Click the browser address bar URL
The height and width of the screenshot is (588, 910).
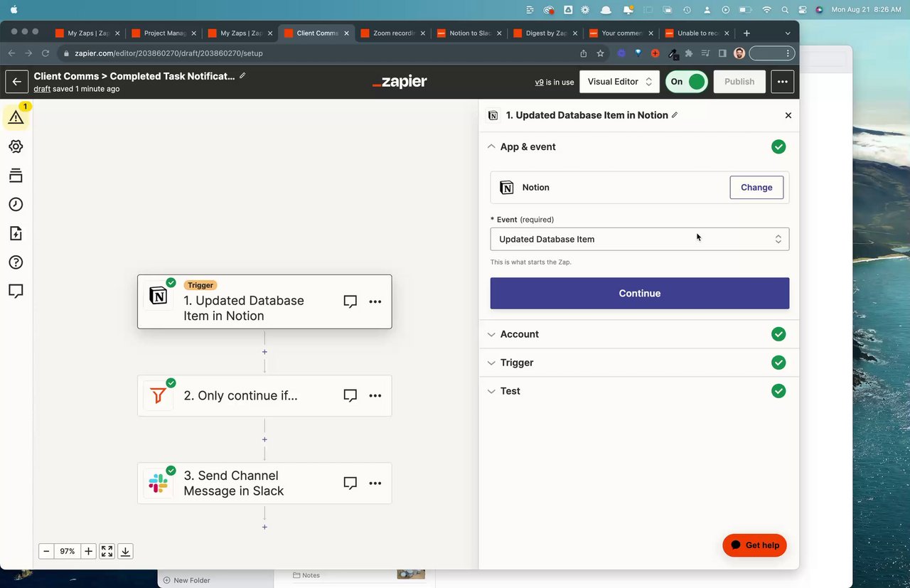[169, 53]
